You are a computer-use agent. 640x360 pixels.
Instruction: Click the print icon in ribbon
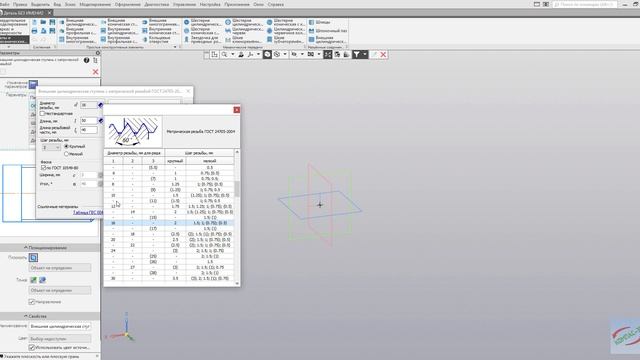34,31
